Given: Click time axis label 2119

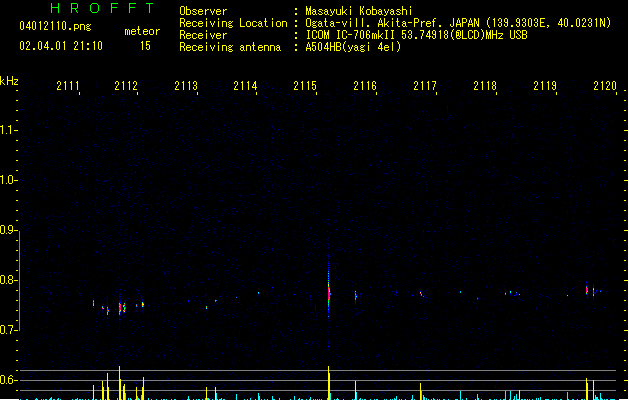Looking at the screenshot, I should 545,86.
